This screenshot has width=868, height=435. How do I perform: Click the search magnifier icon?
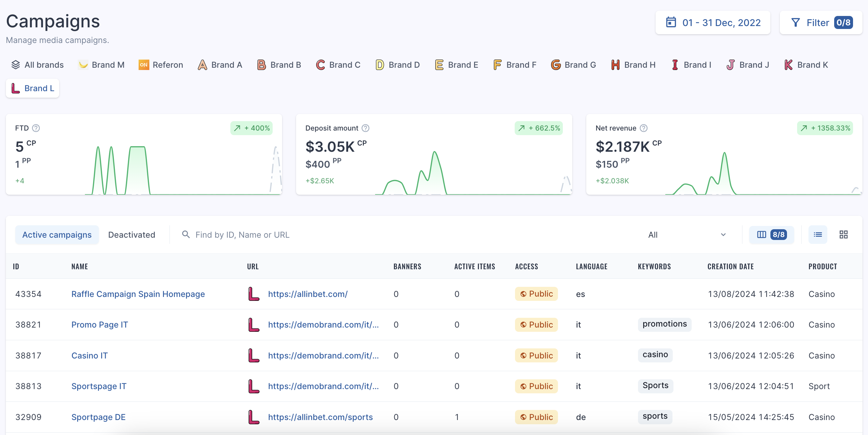click(x=186, y=234)
